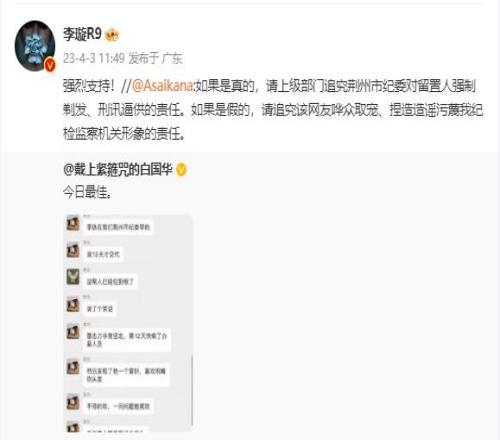Click the 今日最佳 reposted text
Screen dimensions: 500x440
point(87,192)
